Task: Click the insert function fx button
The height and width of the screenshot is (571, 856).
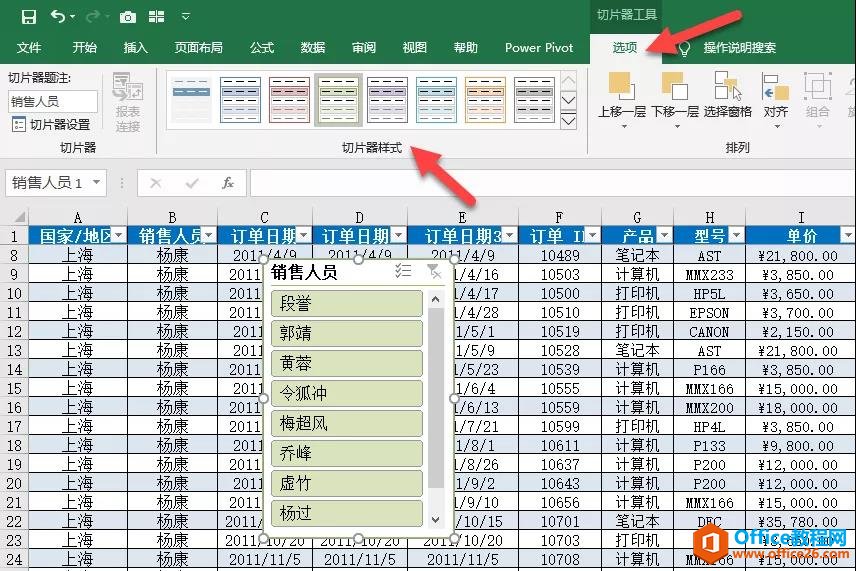Action: tap(227, 183)
